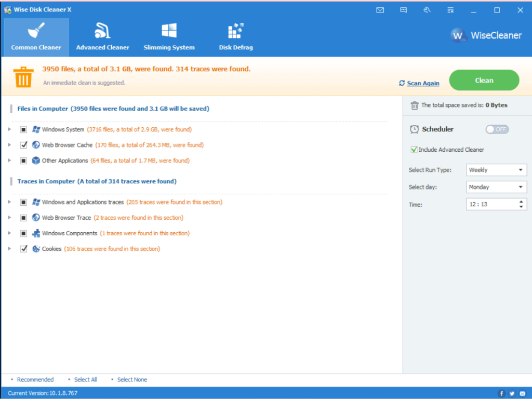Open the feedback message icon in title bar
Viewport: 532px width, 399px height.
pyautogui.click(x=403, y=9)
